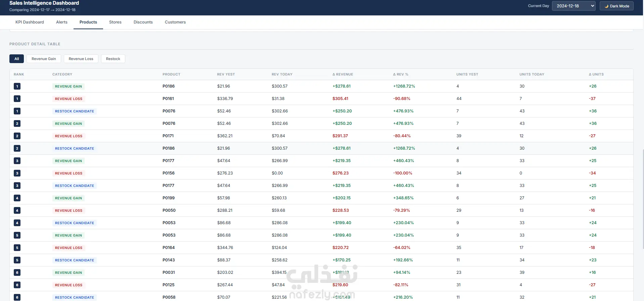This screenshot has height=301, width=644.
Task: Select product P0156 row
Action: click(321, 173)
